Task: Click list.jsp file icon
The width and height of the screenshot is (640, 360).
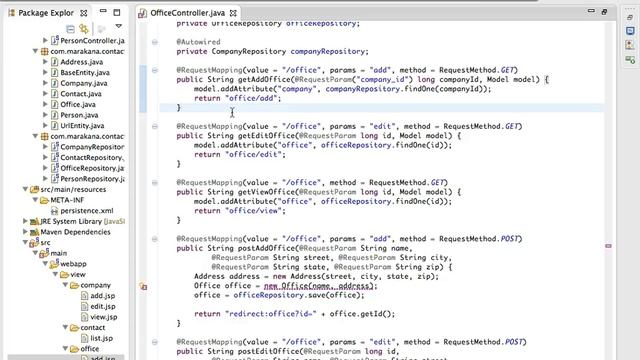Action: 84,338
